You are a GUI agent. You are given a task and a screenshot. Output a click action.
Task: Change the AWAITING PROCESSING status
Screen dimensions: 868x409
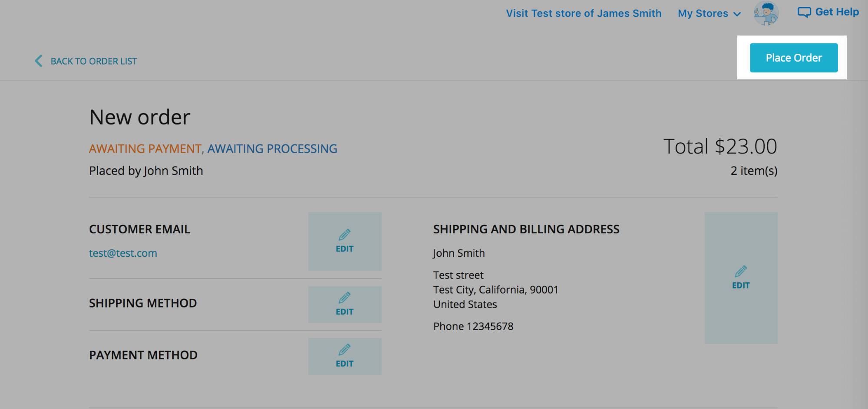click(272, 149)
